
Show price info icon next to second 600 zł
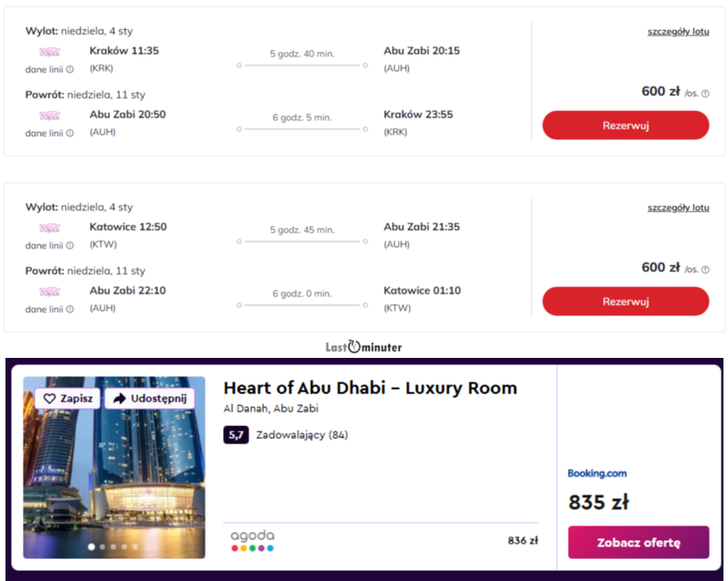click(x=705, y=269)
